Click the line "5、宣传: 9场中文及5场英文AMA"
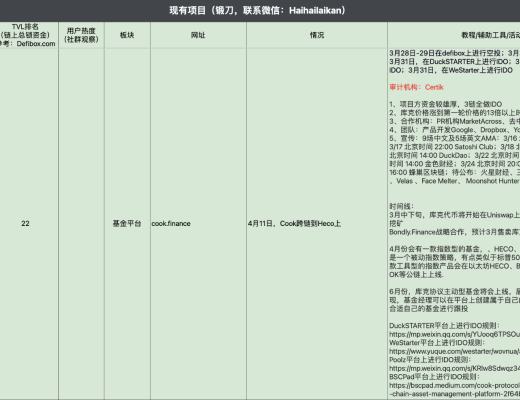 454,138
